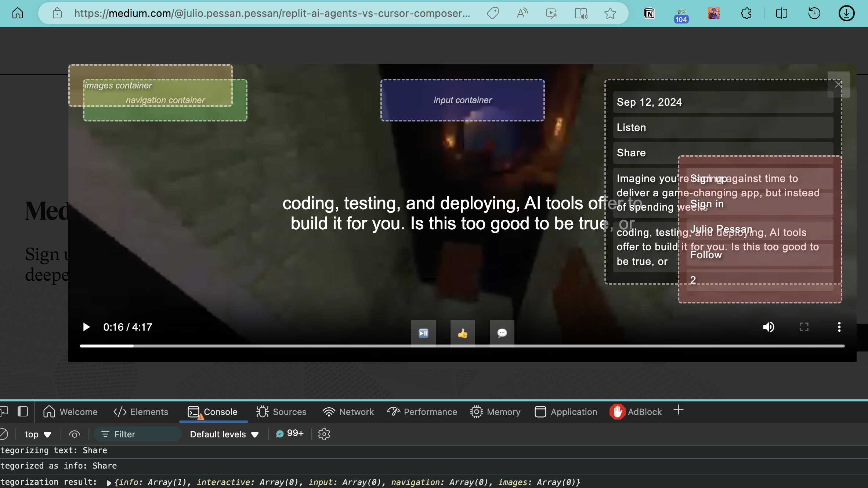
Task: Click the speech bubble comment button
Action: (x=502, y=333)
